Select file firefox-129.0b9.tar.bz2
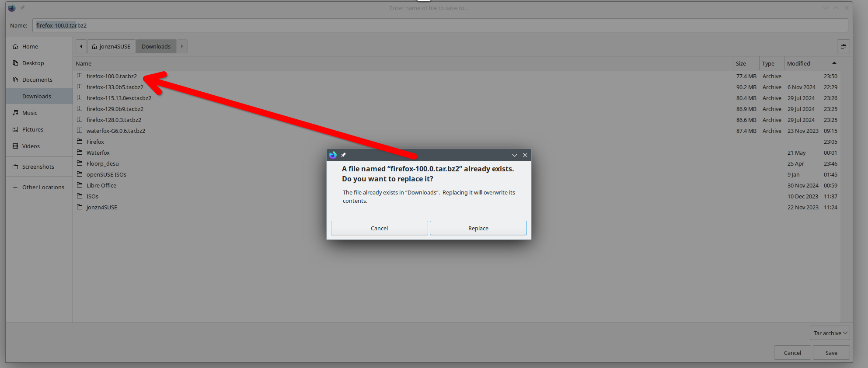 [x=457, y=109]
